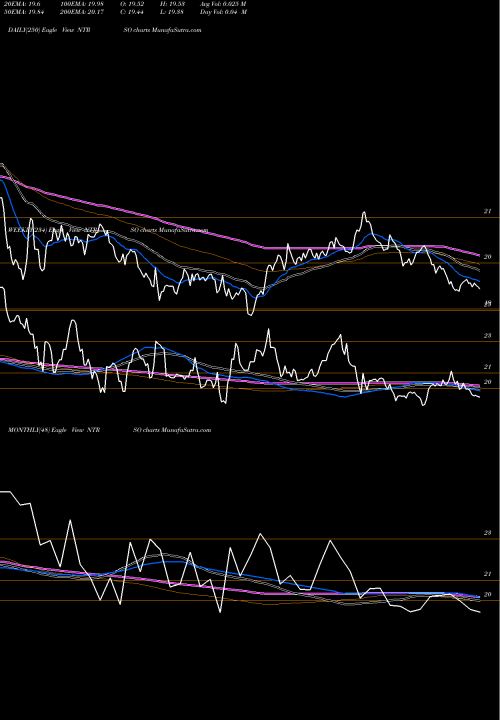Image resolution: width=500 pixels, height=720 pixels.
Task: Click the DAILY(250) Eagle View NTB title
Action: click(x=49, y=30)
